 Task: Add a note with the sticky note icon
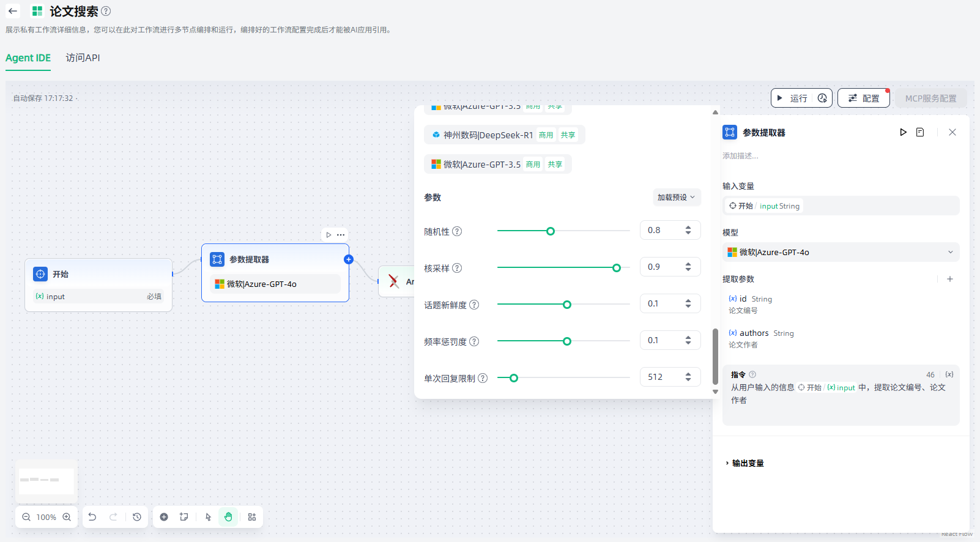coord(184,517)
